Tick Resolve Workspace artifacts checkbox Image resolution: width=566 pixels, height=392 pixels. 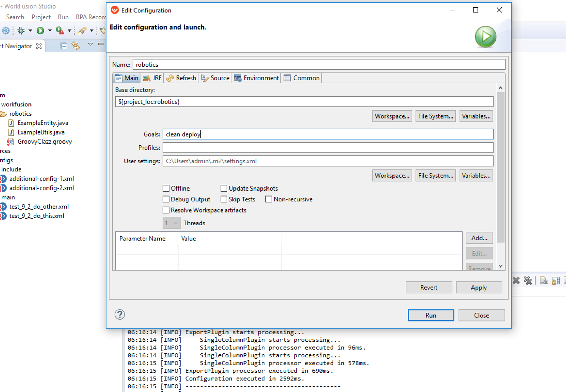(166, 210)
